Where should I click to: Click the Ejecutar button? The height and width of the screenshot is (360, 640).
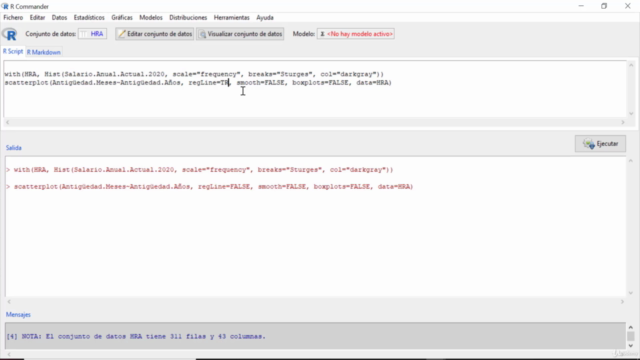(x=600, y=144)
